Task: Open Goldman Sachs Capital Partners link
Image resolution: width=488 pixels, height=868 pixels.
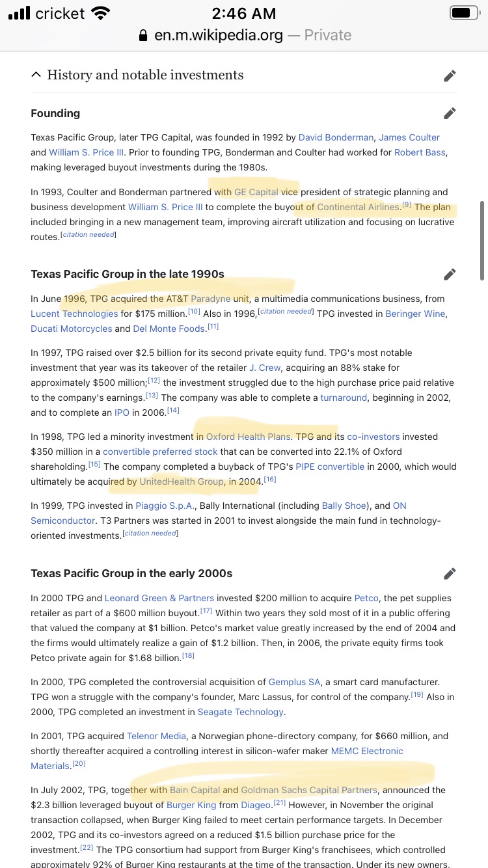Action: [x=309, y=790]
